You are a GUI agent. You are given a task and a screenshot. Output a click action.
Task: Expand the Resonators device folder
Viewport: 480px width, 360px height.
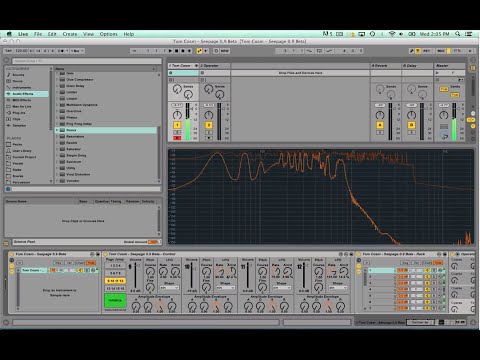coord(57,137)
